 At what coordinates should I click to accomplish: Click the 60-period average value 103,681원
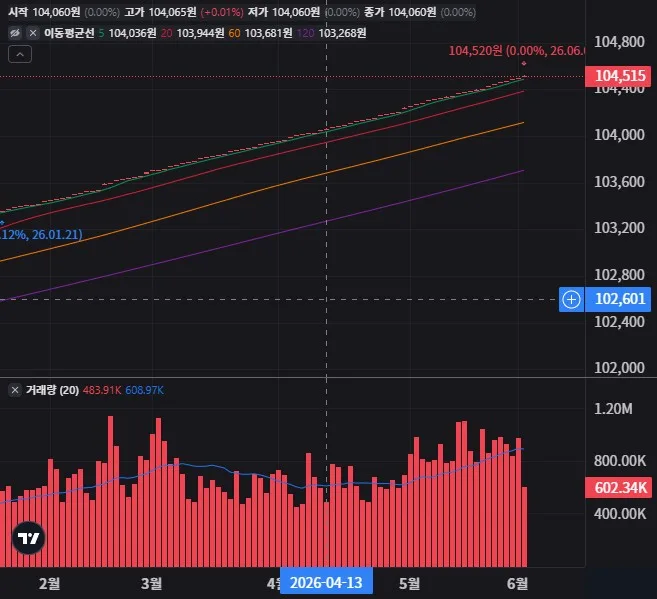coord(268,33)
